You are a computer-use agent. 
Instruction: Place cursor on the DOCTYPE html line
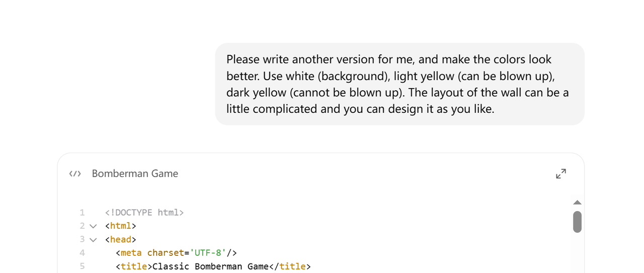[x=144, y=213]
